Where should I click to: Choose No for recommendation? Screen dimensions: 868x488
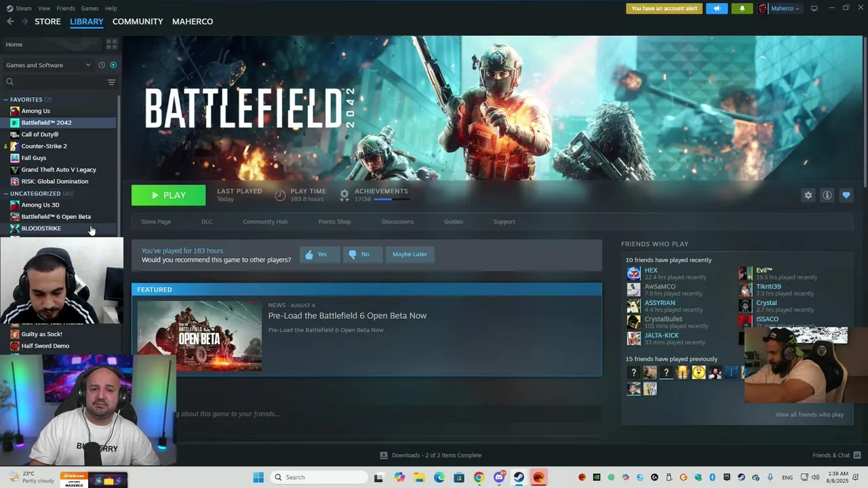(362, 254)
